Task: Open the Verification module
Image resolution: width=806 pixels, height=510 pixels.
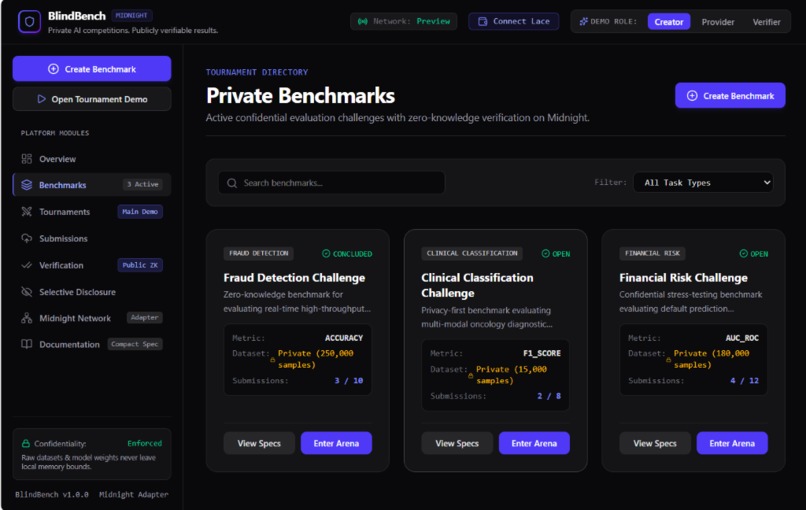Action: click(91, 265)
